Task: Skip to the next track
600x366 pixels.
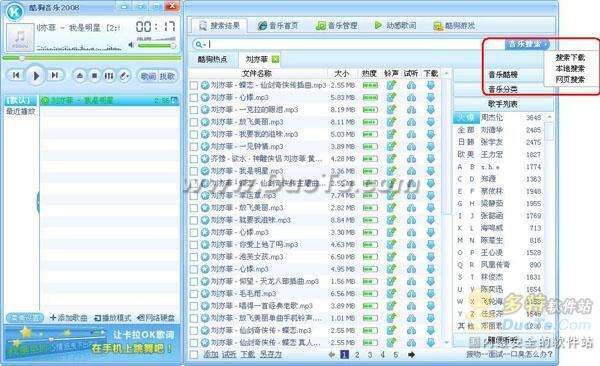Action: point(55,75)
